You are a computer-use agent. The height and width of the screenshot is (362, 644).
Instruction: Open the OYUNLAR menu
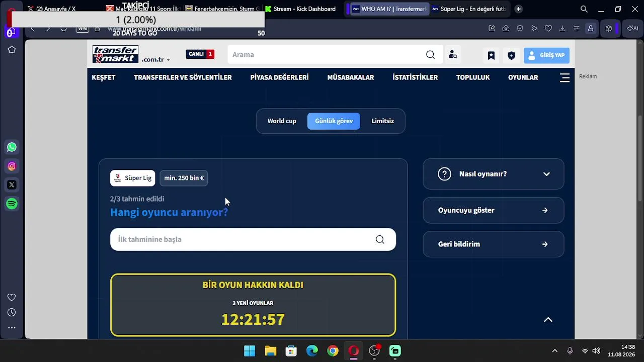[523, 77]
